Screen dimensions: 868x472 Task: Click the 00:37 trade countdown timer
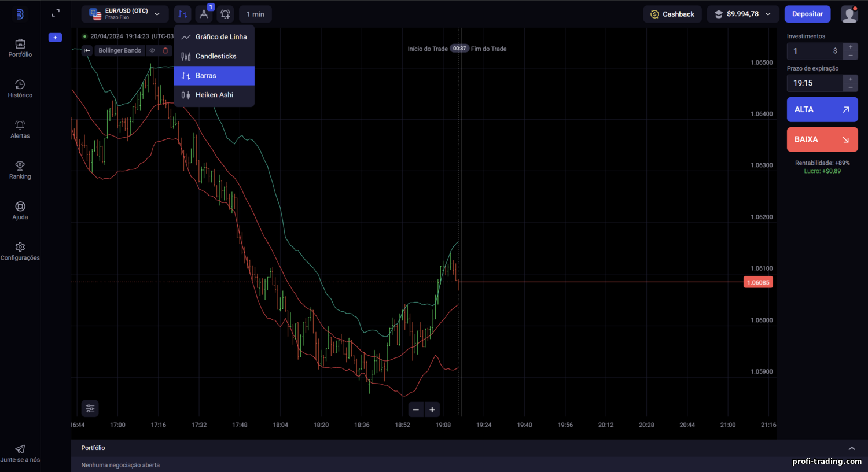tap(459, 49)
